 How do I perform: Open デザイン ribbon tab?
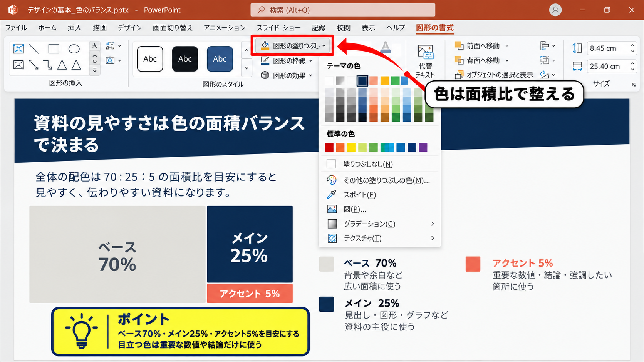[x=130, y=28]
